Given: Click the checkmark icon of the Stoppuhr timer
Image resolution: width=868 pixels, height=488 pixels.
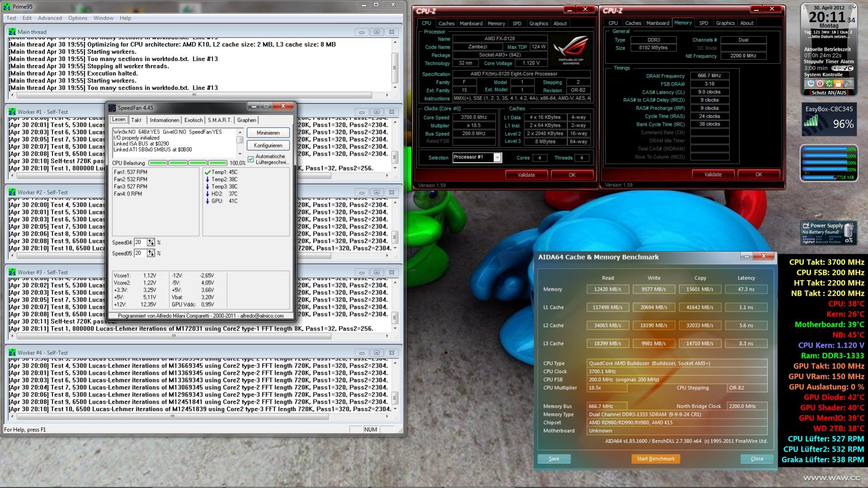Looking at the screenshot, I should point(845,68).
